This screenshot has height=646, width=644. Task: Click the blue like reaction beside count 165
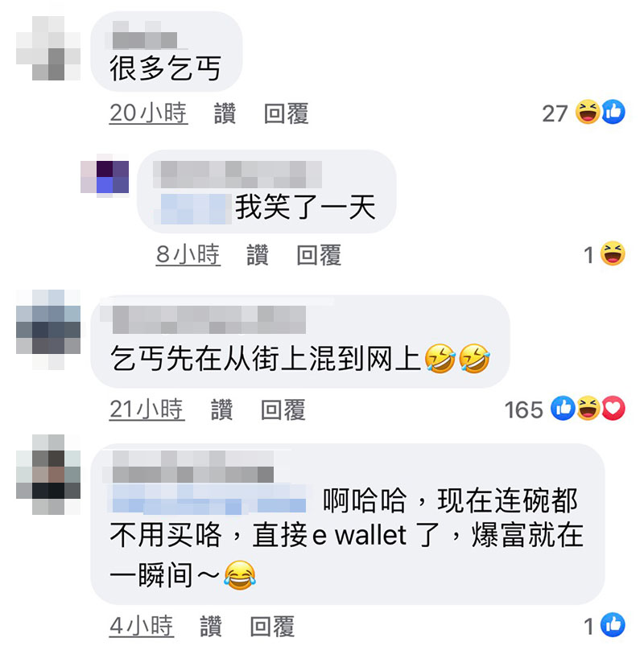click(x=563, y=409)
